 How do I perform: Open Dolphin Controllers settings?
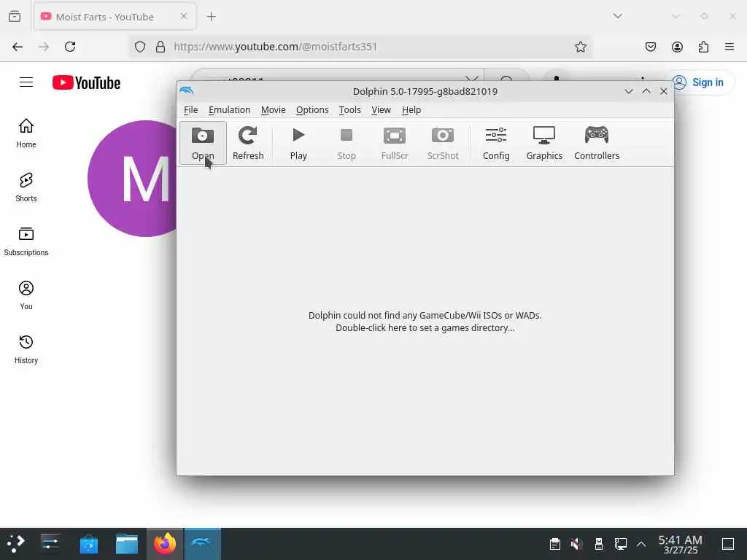tap(597, 142)
